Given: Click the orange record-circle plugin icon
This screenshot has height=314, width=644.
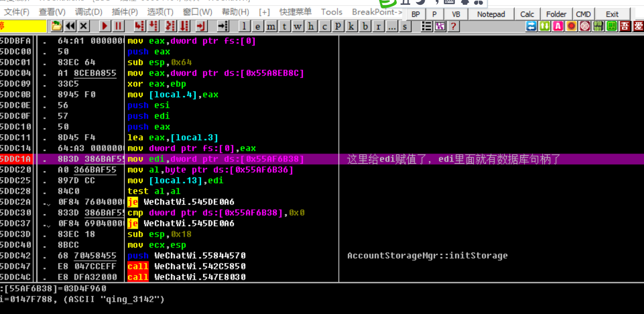Looking at the screenshot, I should click(x=572, y=26).
